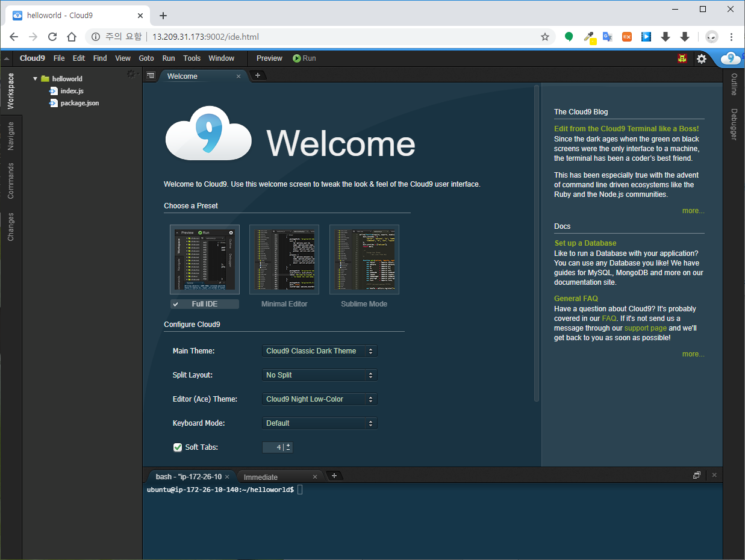Click the Welcome page vertical scrollbar
The image size is (745, 560).
(x=537, y=243)
